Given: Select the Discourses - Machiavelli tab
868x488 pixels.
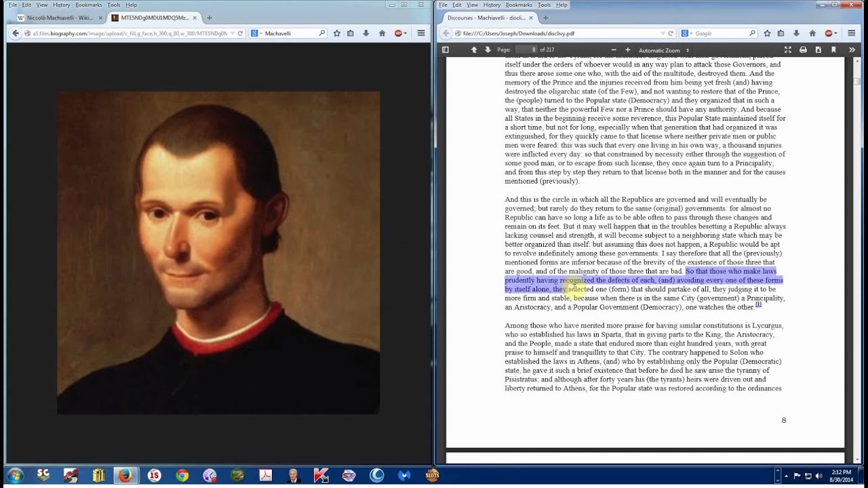Looking at the screenshot, I should (x=488, y=18).
